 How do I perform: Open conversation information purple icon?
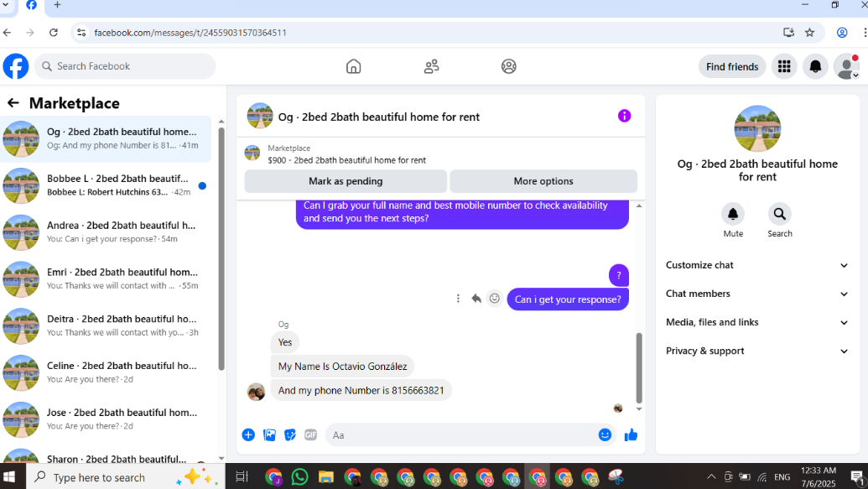pos(624,116)
